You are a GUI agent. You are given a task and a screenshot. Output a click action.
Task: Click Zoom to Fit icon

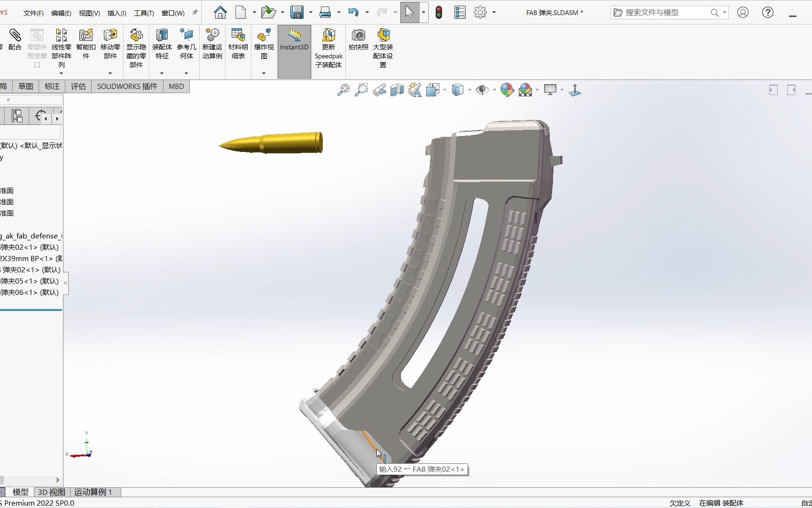344,90
